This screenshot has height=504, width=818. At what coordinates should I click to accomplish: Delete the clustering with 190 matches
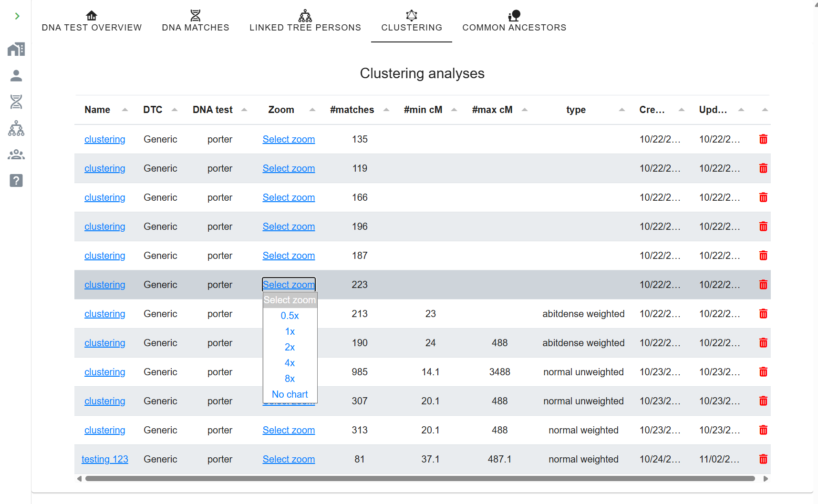tap(763, 343)
